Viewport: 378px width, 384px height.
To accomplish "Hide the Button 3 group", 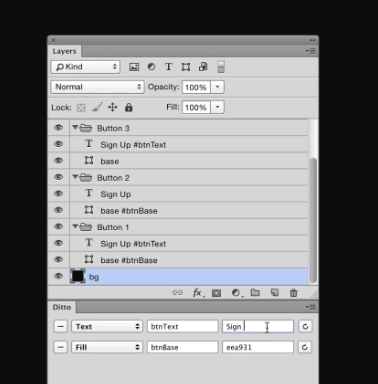I will (59, 128).
